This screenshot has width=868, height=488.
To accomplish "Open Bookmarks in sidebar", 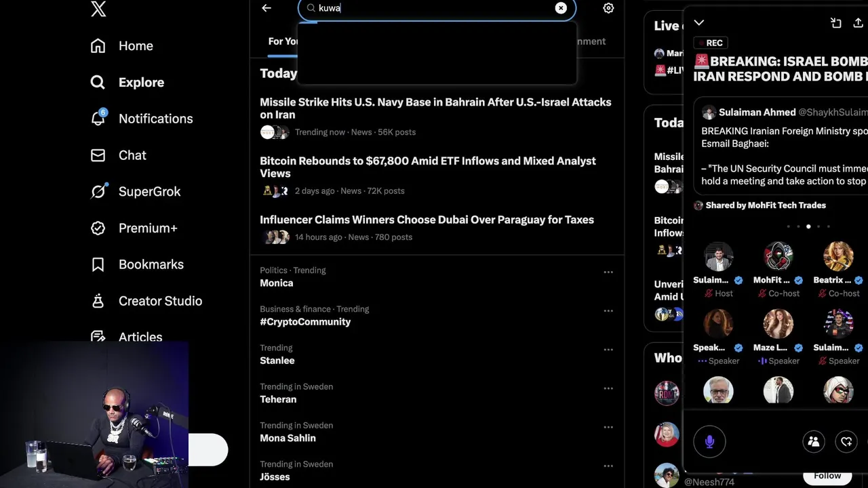I will point(137,264).
